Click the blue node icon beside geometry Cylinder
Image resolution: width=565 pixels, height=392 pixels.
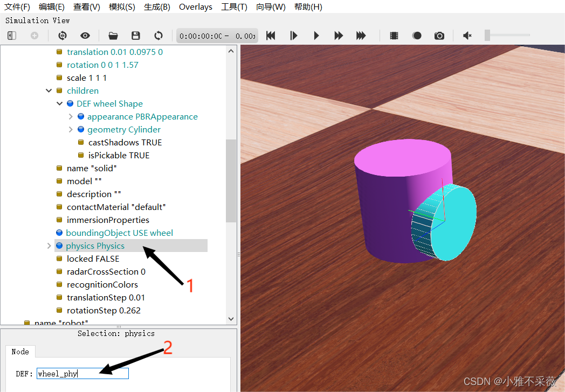81,130
